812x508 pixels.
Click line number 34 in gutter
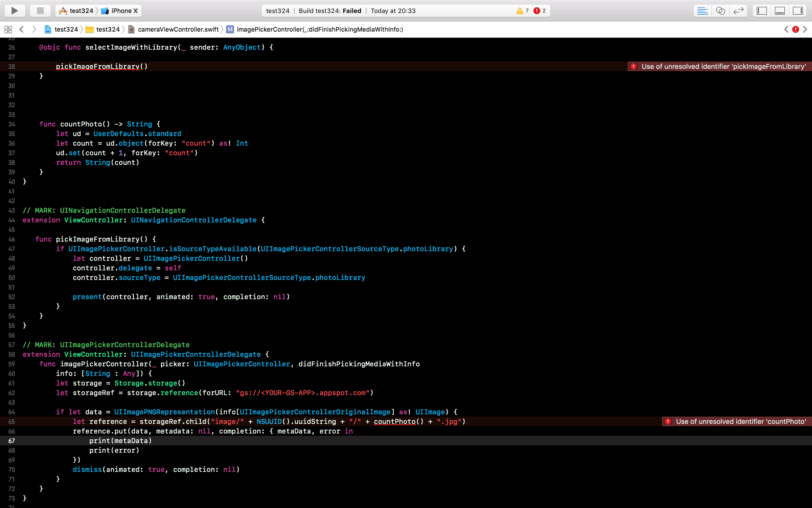point(11,124)
